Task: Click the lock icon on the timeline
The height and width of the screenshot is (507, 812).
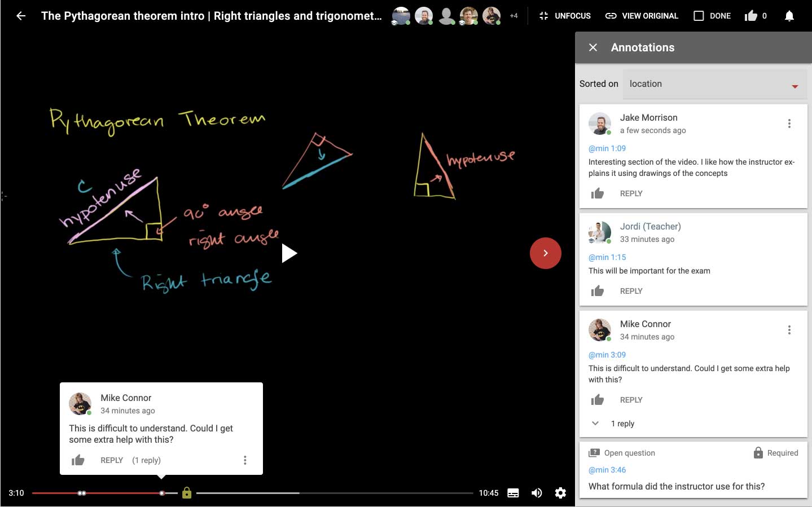Action: (187, 493)
